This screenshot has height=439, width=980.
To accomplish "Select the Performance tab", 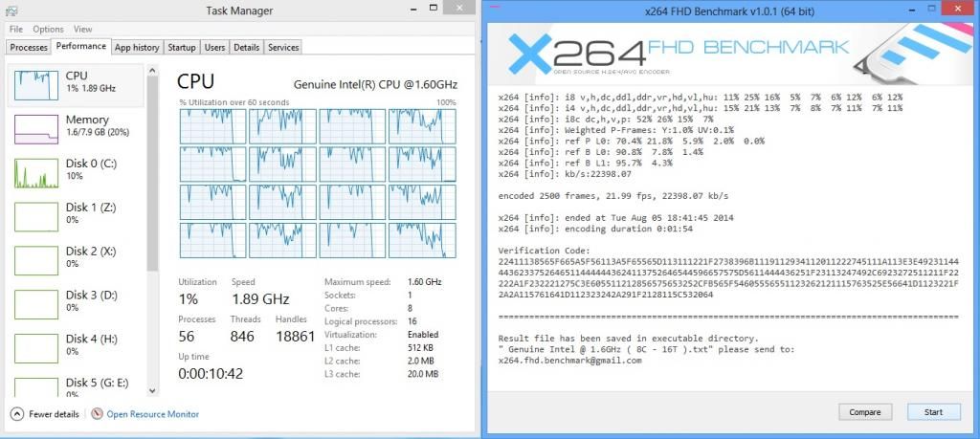I will click(80, 46).
